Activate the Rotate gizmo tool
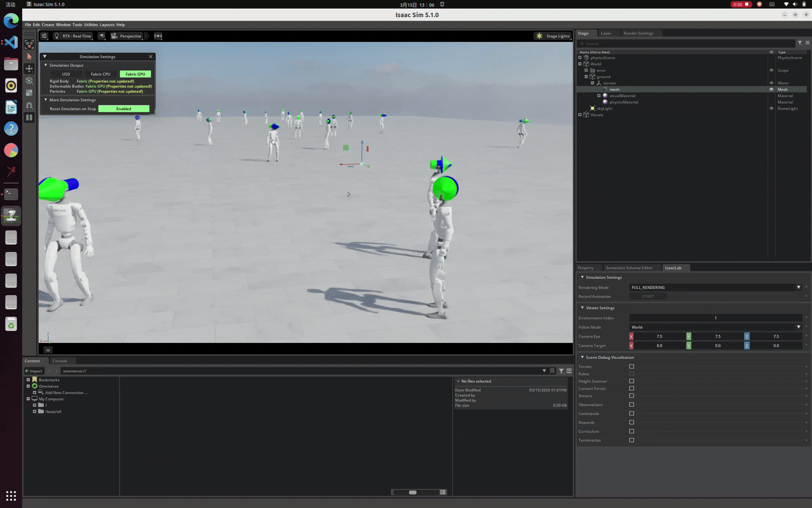Screen dimensions: 812x508 click(29, 81)
